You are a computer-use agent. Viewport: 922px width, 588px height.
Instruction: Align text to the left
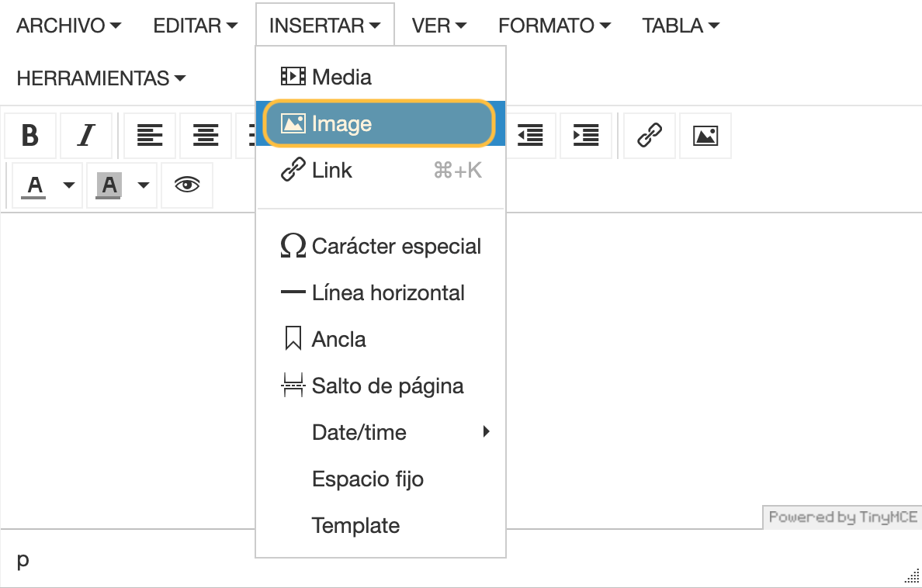coord(149,136)
